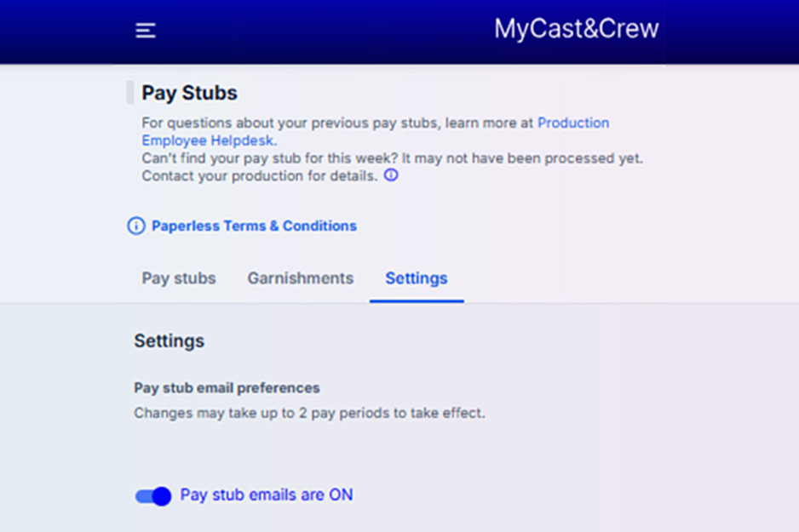Open Paperless Terms & Conditions link
799x532 pixels.
pos(254,226)
